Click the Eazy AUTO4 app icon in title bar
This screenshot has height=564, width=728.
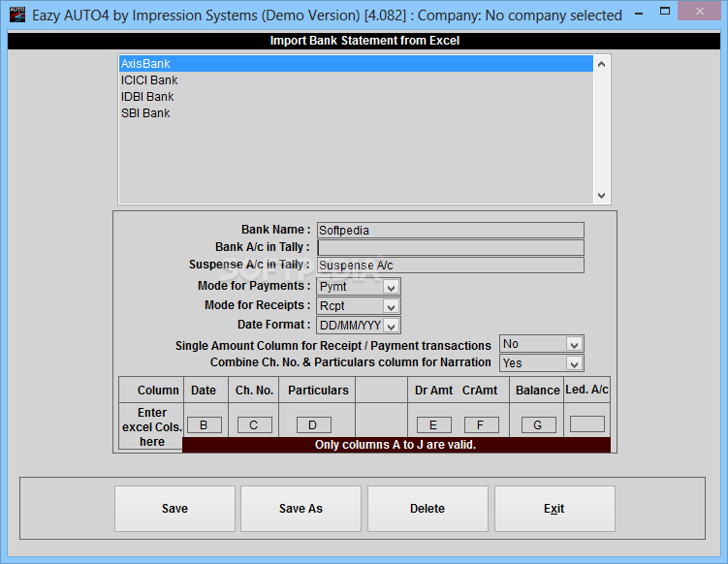[x=17, y=15]
